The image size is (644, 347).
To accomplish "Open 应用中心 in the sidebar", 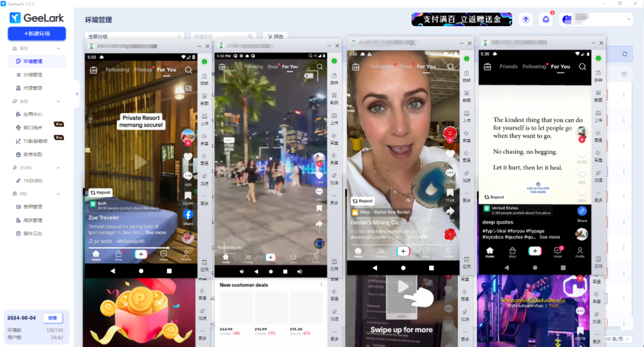I will [x=32, y=114].
